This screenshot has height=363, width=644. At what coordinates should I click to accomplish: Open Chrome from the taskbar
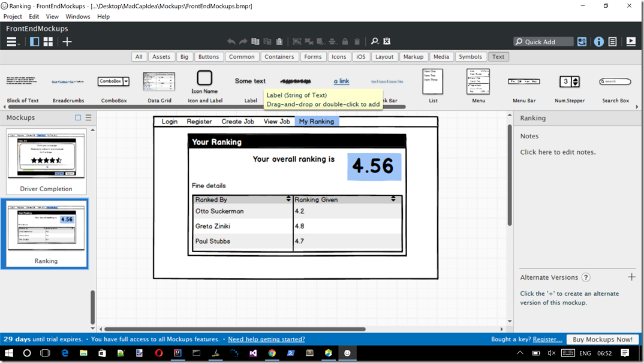(x=272, y=353)
